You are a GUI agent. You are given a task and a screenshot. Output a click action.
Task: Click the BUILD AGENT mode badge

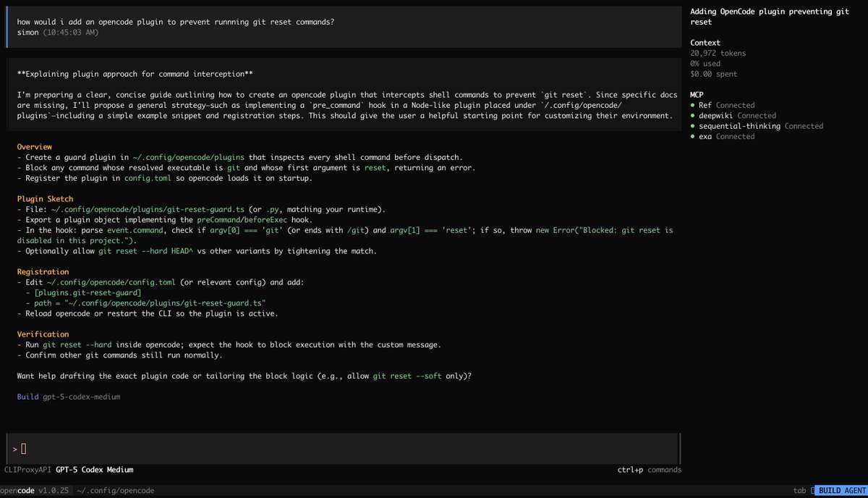pyautogui.click(x=841, y=491)
